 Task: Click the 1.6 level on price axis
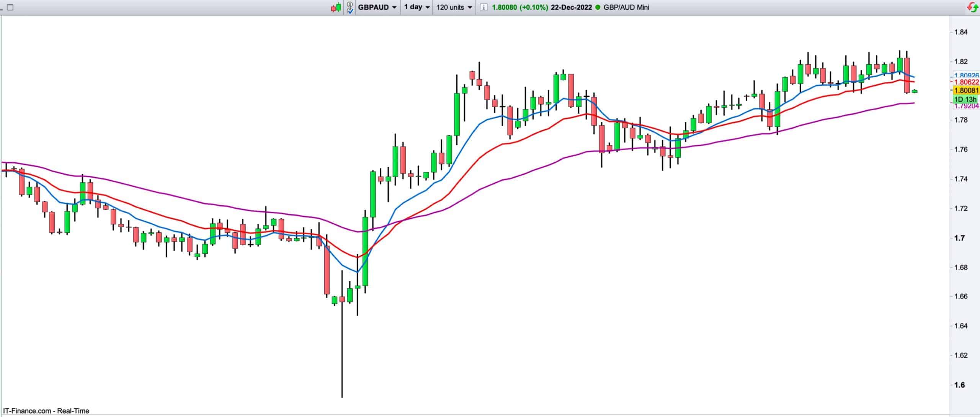pyautogui.click(x=959, y=385)
